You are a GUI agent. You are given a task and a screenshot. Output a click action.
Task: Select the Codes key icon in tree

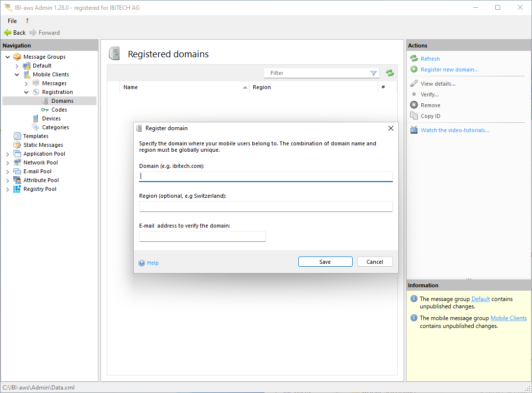coord(45,110)
